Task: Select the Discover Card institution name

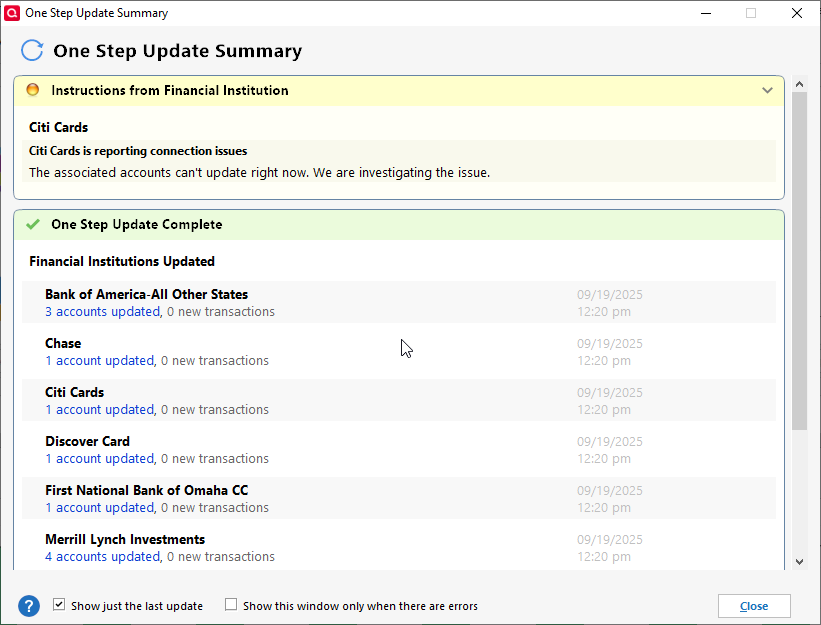Action: pos(87,441)
